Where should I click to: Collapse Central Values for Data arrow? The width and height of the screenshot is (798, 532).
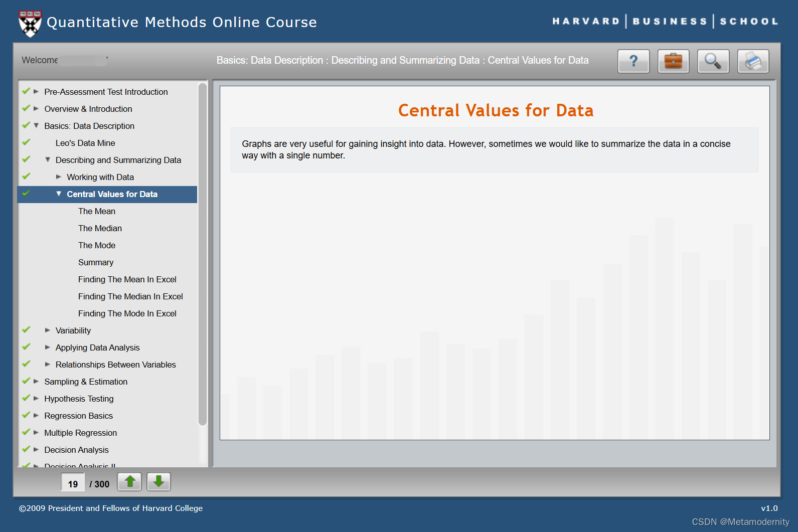[59, 194]
